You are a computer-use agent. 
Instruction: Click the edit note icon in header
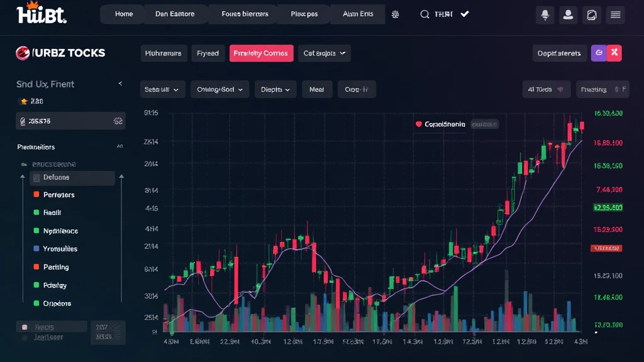click(x=592, y=14)
